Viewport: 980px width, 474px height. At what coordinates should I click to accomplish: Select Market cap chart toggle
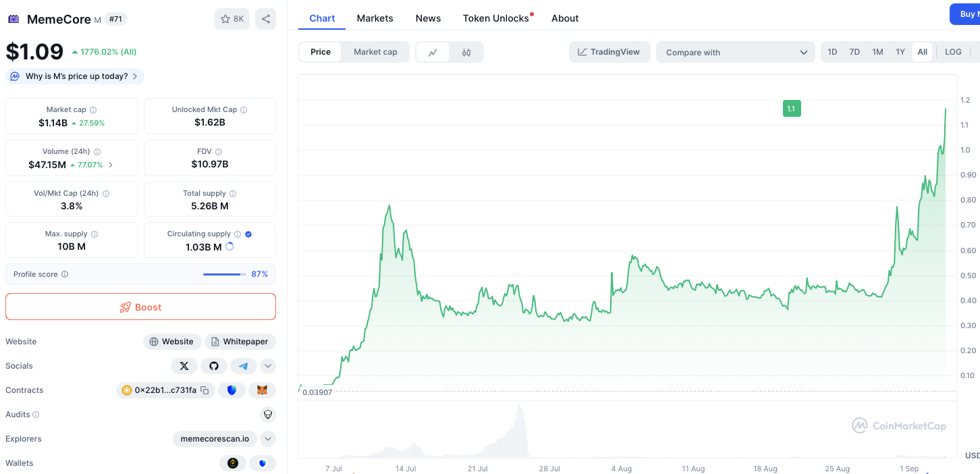tap(375, 52)
